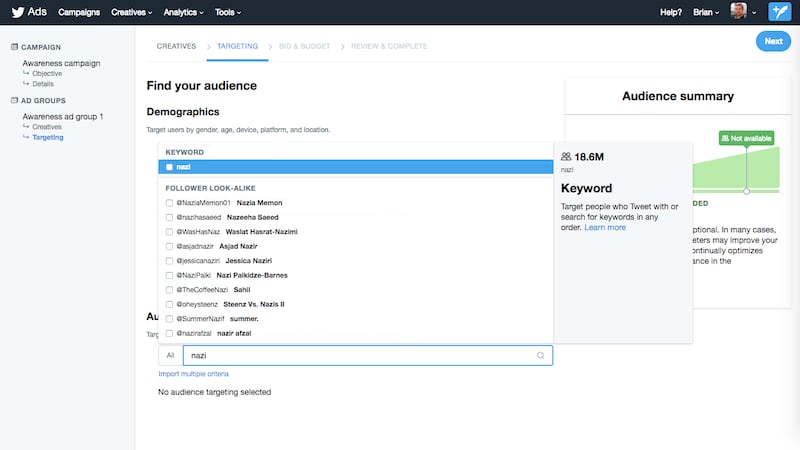Image resolution: width=800 pixels, height=450 pixels.
Task: Click the targeting search field containing nazi
Action: coord(368,356)
